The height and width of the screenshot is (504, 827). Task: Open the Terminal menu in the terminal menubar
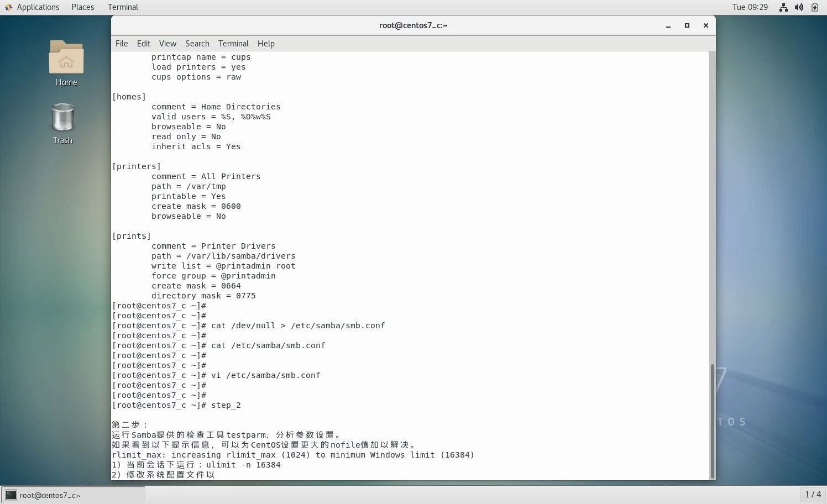pos(233,44)
